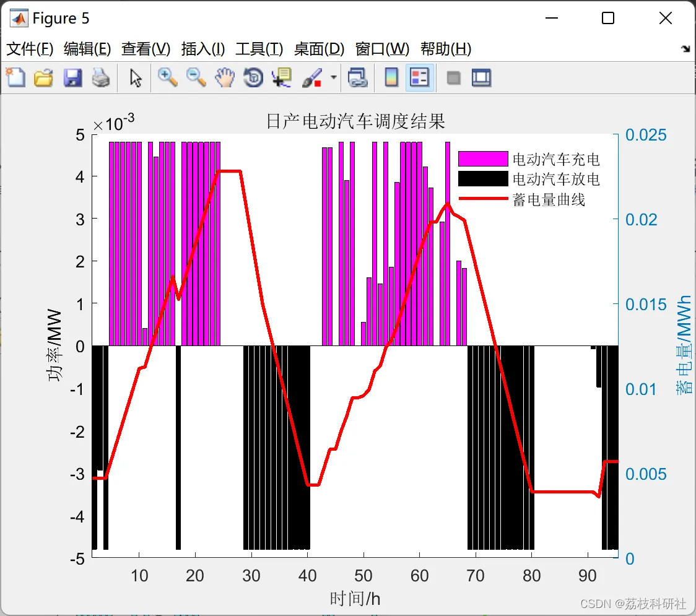Open the 帮助(H) menu
The image size is (696, 616).
(x=446, y=48)
